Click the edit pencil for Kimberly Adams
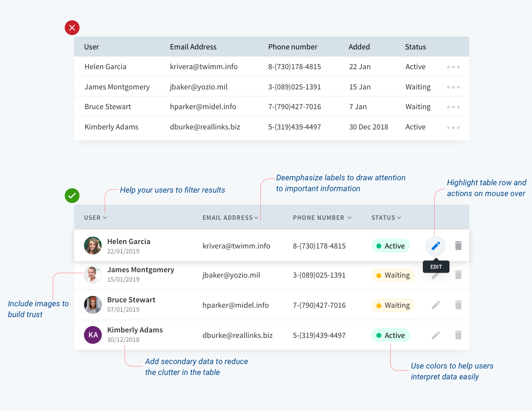Image resolution: width=532 pixels, height=411 pixels. click(x=436, y=335)
